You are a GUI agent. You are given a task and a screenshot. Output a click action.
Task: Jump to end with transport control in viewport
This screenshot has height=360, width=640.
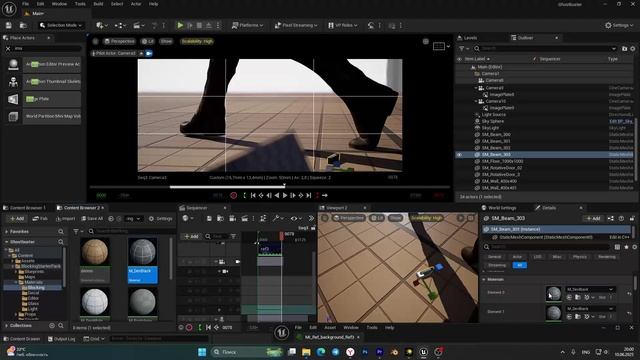[x=309, y=196]
